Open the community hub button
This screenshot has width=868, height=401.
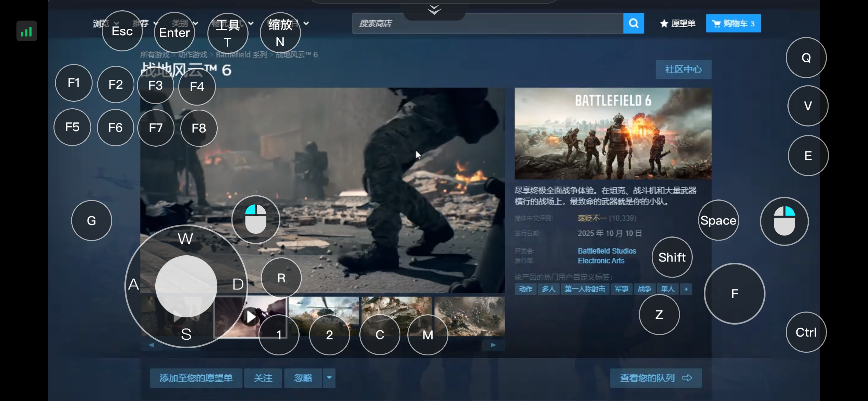click(x=683, y=70)
